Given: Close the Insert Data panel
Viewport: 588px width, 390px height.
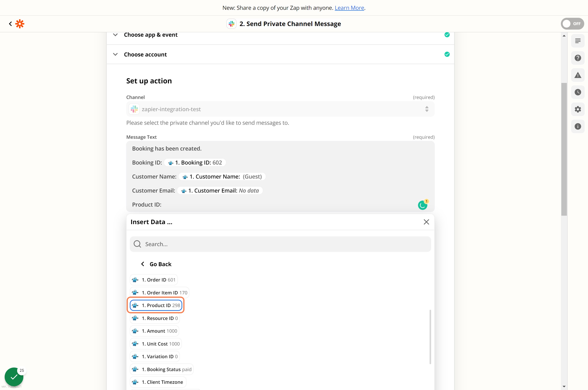Looking at the screenshot, I should (x=426, y=222).
